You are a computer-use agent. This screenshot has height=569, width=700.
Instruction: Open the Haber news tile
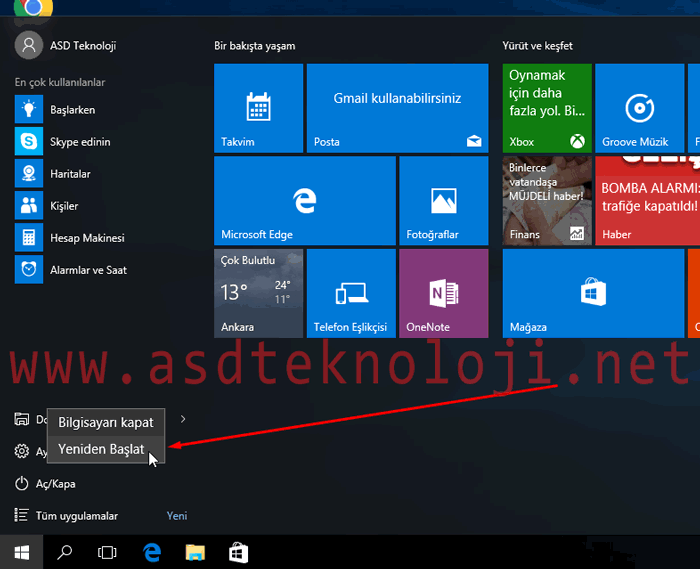[x=647, y=200]
